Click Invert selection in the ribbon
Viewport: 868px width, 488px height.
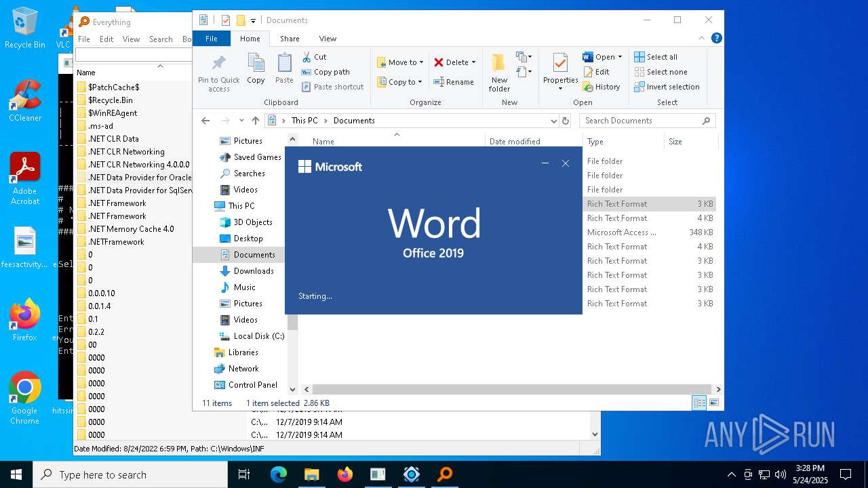[667, 87]
